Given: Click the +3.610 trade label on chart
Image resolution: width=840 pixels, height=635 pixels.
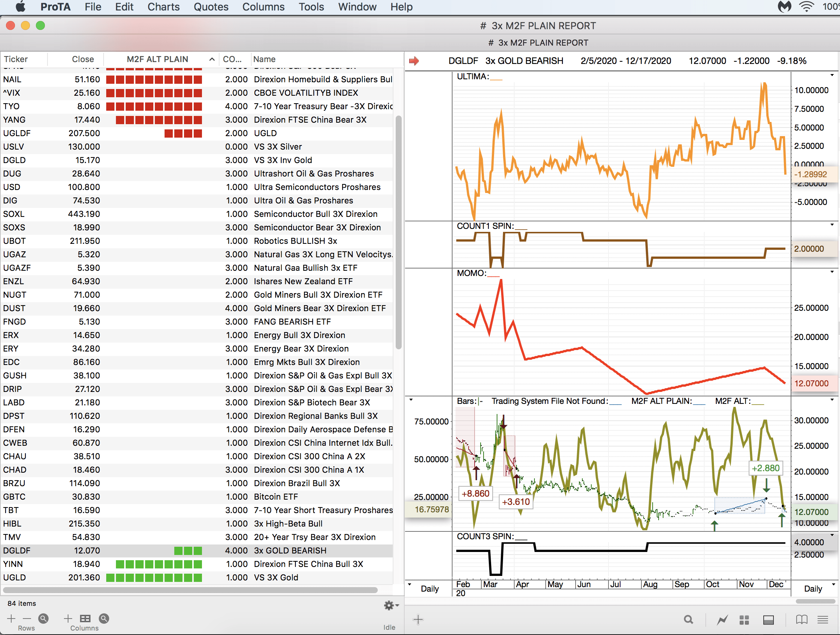Looking at the screenshot, I should click(x=515, y=501).
